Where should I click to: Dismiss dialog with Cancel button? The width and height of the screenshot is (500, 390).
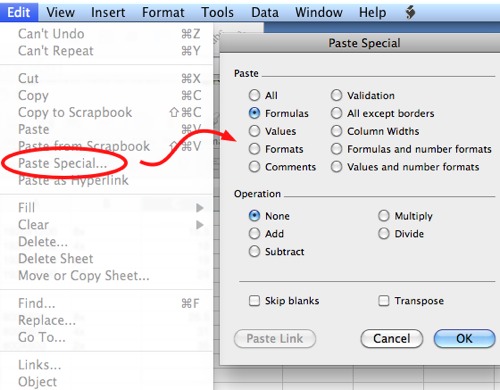coord(392,338)
